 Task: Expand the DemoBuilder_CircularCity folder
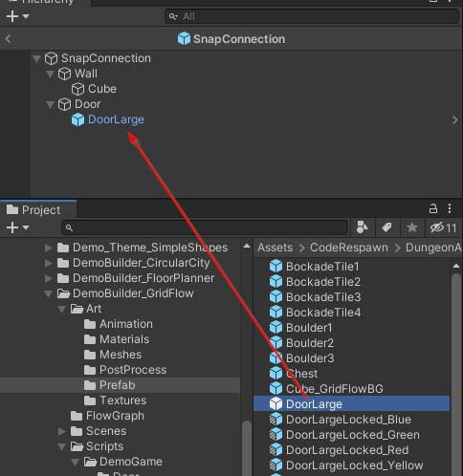point(49,263)
